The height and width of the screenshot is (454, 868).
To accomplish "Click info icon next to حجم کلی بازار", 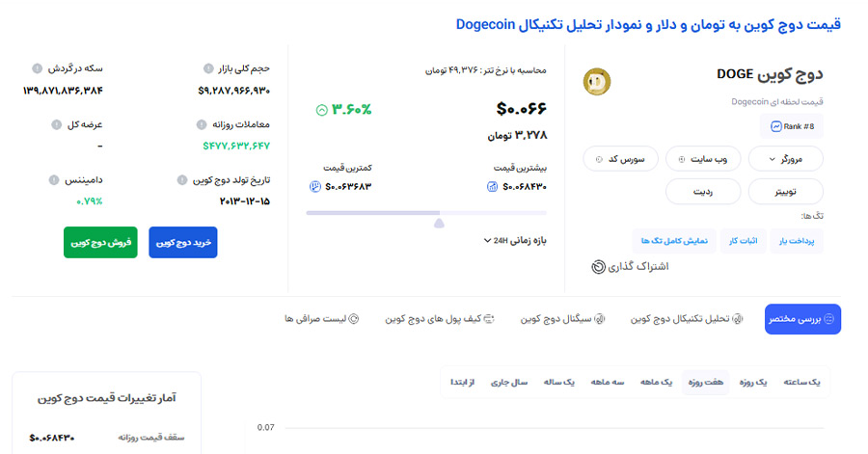I will (x=208, y=68).
